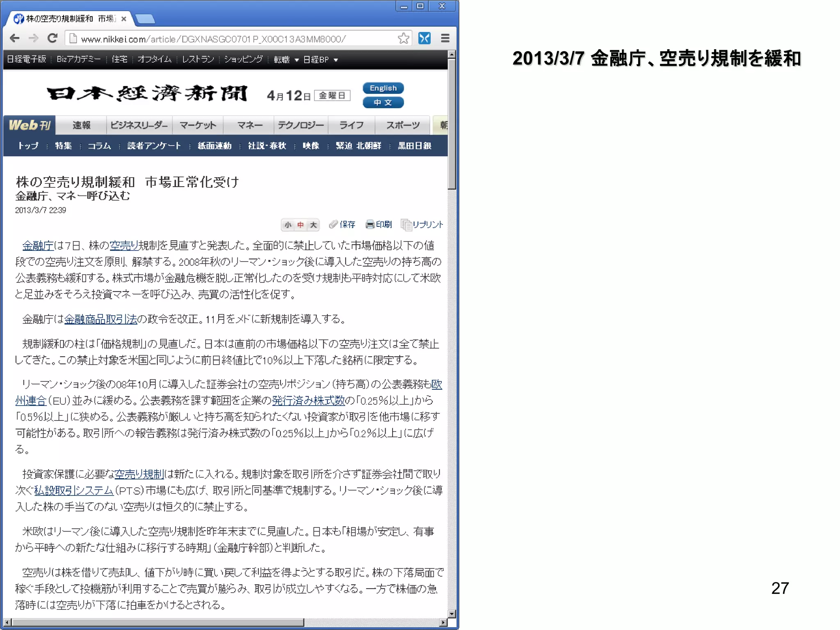The height and width of the screenshot is (630, 840).
Task: Open the Chrome hamburger menu
Action: [445, 39]
